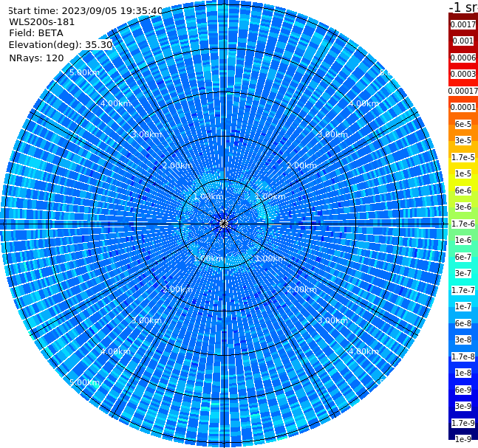Screen dimensions: 478x448
Task: Select the 1e-6 colorbar value
Action: tap(463, 240)
